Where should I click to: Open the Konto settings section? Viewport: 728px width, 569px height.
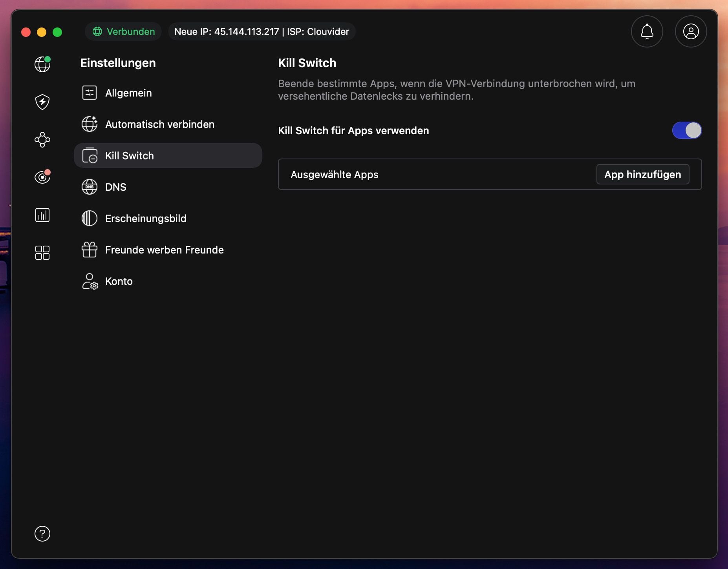119,281
